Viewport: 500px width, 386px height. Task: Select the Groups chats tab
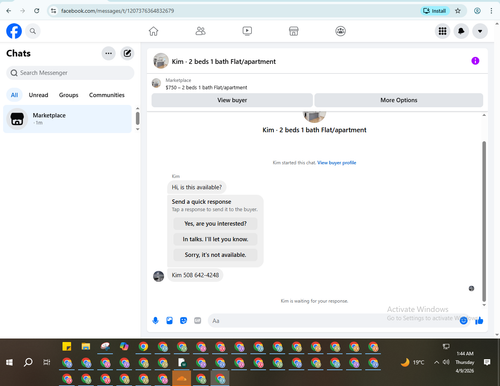tap(68, 95)
